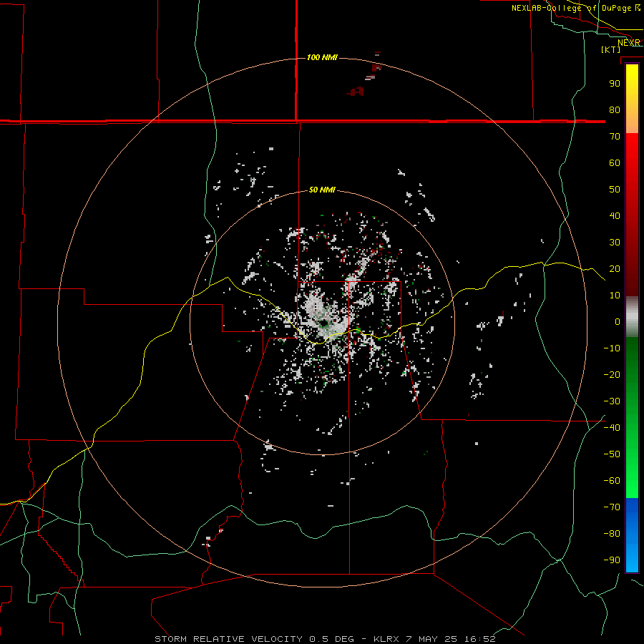Viewport: 644px width, 644px height.
Task: Select the [KT] units label
Action: point(611,49)
